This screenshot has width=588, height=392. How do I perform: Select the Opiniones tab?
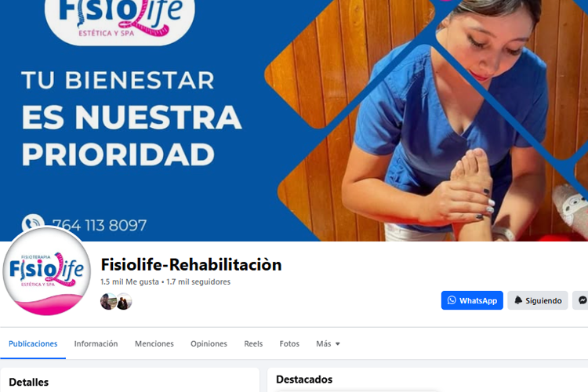[209, 343]
